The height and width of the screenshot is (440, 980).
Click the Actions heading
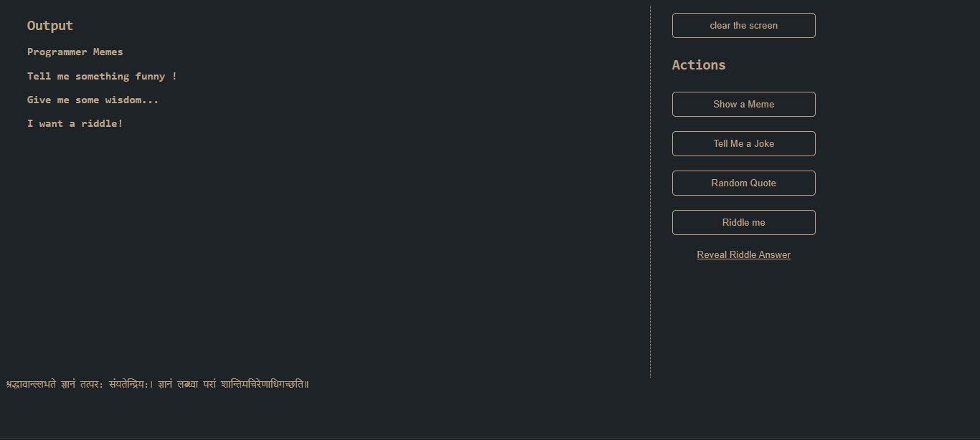tap(698, 65)
